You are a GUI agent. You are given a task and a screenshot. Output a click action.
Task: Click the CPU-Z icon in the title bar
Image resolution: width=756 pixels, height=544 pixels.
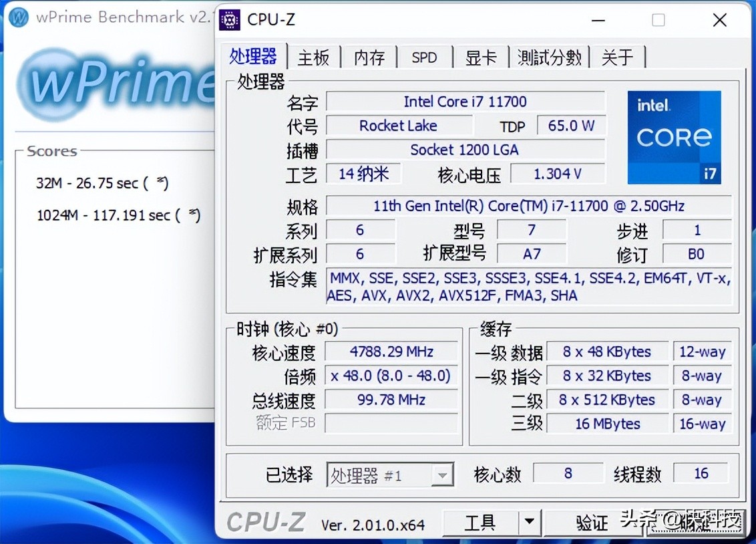229,20
